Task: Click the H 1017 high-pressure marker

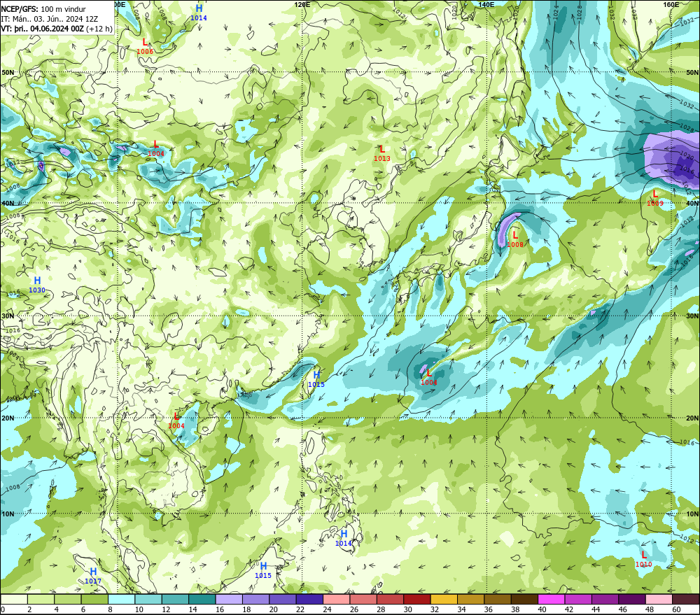Action: pos(93,577)
